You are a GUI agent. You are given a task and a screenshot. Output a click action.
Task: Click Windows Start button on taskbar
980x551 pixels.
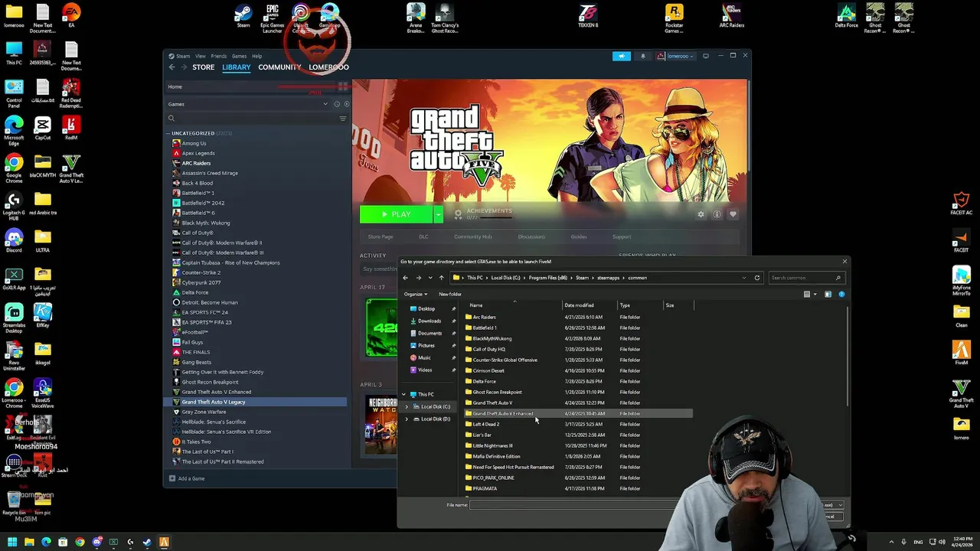click(x=12, y=542)
